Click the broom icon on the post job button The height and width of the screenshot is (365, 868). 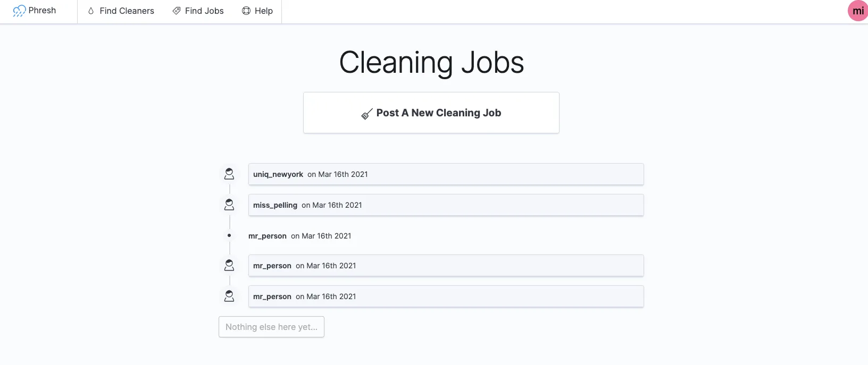point(366,114)
